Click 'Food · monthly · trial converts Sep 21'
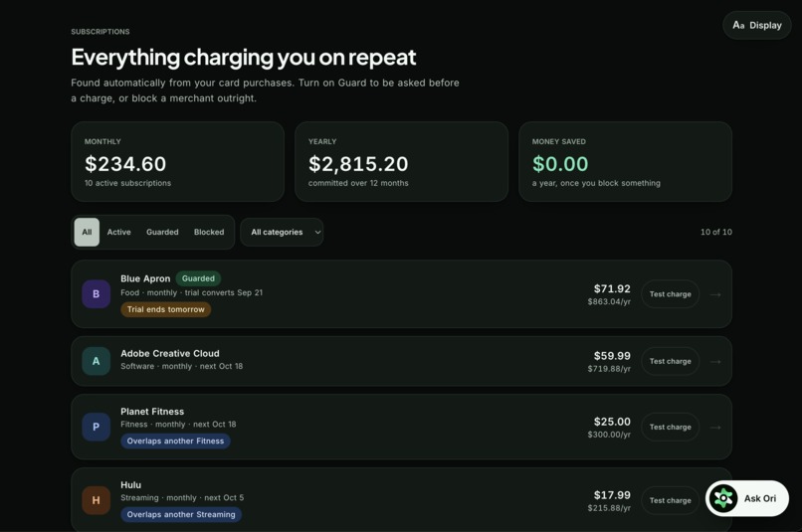The height and width of the screenshot is (532, 802). 191,292
